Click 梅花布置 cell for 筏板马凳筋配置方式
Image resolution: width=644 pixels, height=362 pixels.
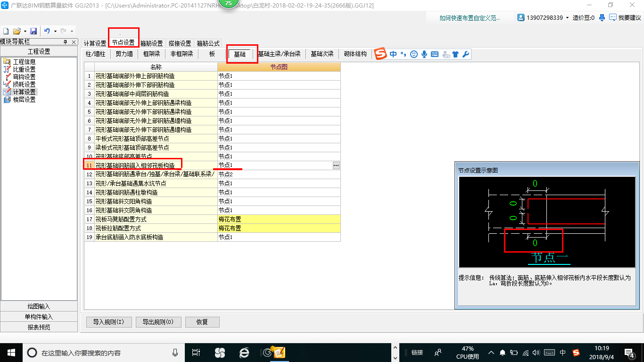(279, 219)
